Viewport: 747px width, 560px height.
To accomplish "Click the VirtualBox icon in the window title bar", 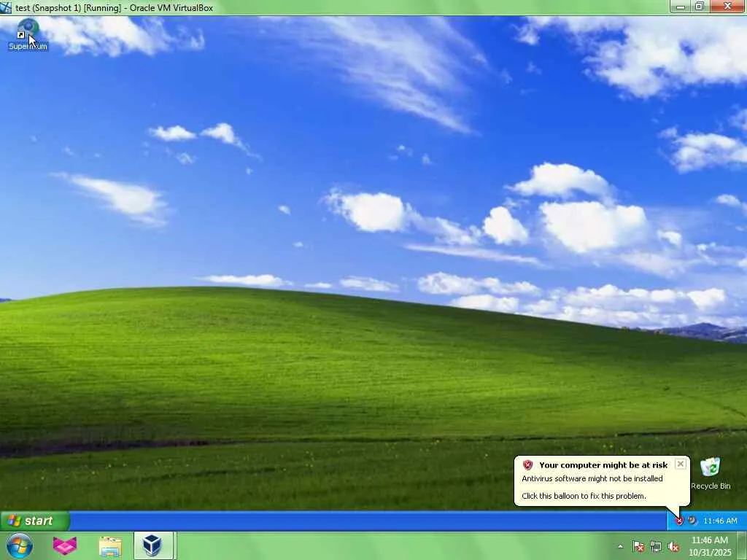I will tap(6, 7).
